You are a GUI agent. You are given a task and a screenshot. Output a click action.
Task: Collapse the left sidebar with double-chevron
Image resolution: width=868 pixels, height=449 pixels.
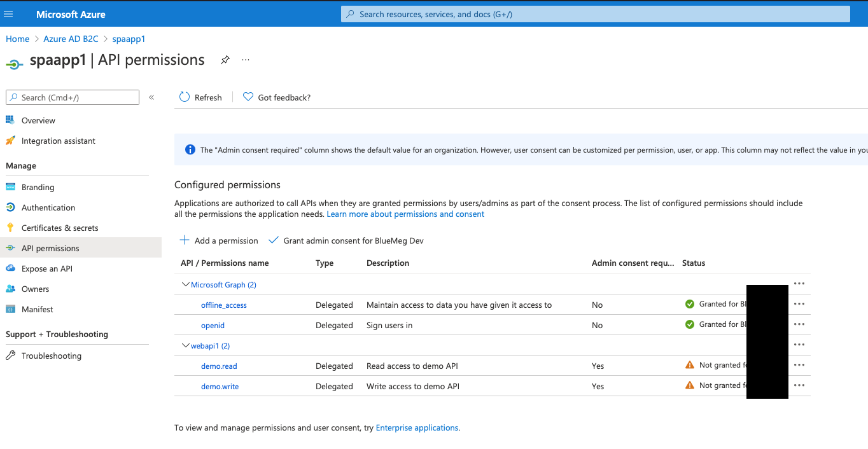(151, 97)
